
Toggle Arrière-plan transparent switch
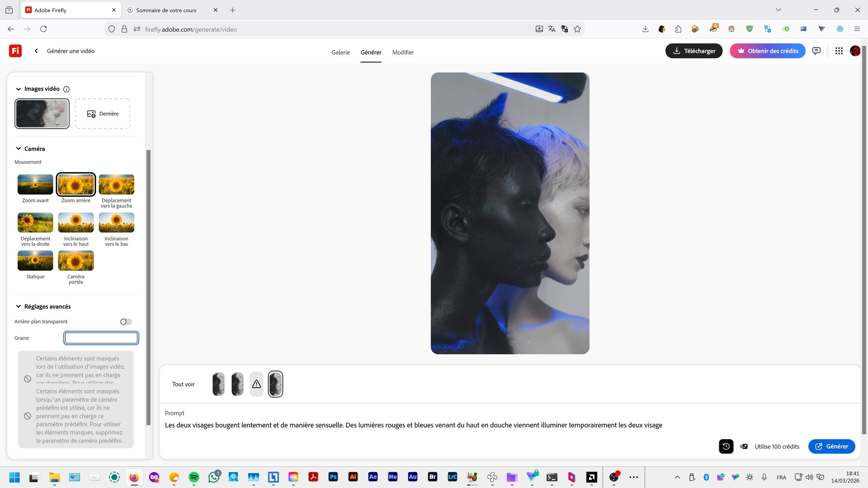(126, 322)
